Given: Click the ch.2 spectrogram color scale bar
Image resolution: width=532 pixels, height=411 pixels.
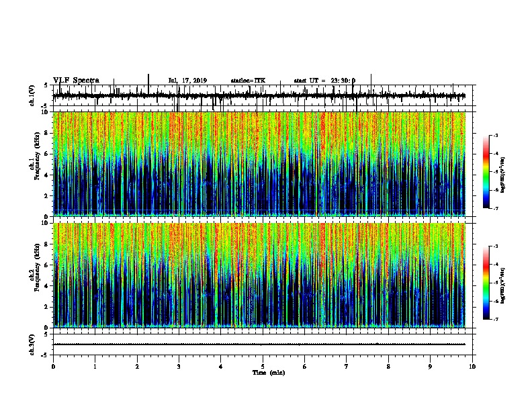Looking at the screenshot, I should [x=486, y=283].
